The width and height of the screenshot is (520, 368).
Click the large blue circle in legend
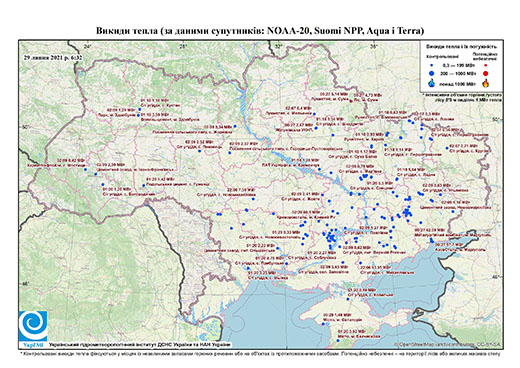coord(432,73)
